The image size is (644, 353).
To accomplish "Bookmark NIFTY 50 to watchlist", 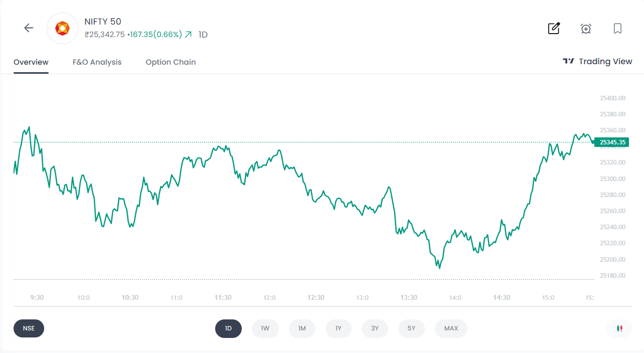I will [x=617, y=28].
